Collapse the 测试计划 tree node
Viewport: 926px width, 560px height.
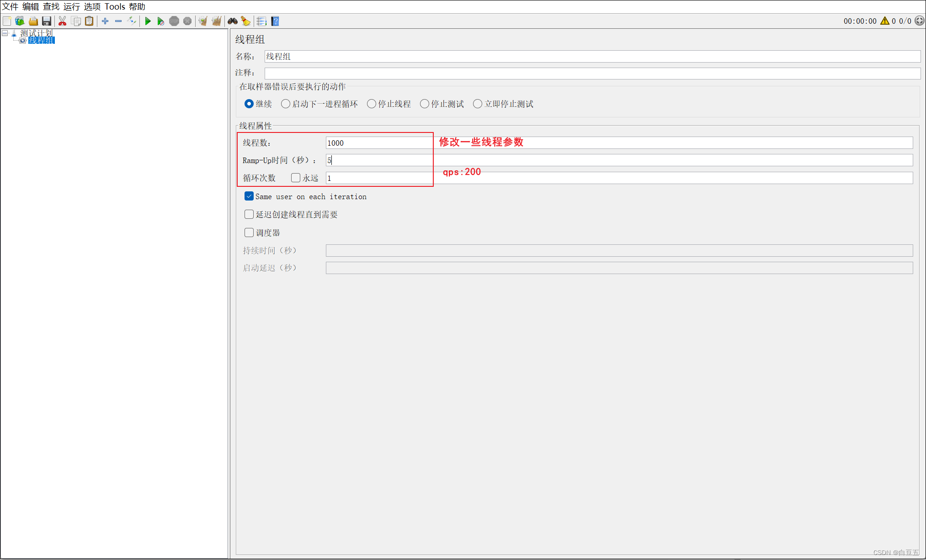coord(5,33)
